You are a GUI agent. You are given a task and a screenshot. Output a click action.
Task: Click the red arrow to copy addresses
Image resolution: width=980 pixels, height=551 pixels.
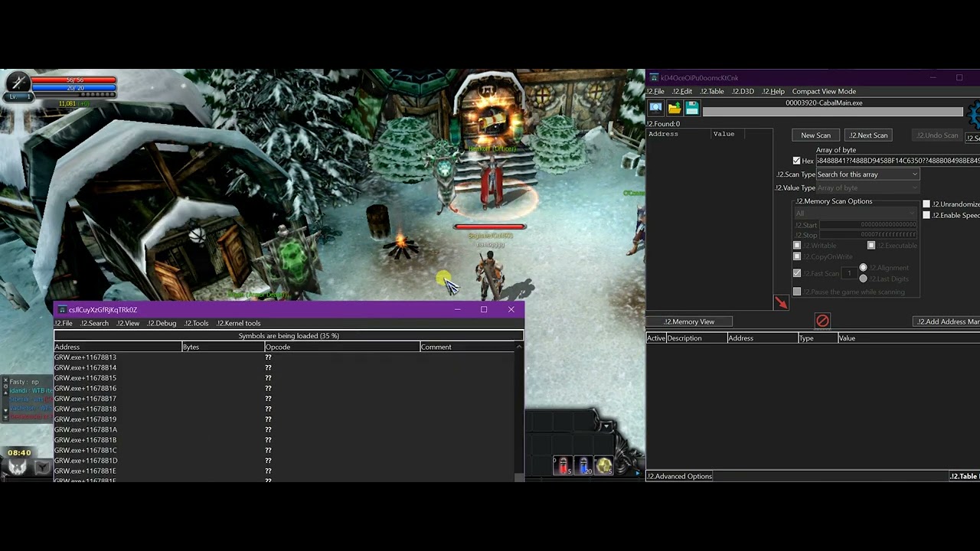tap(780, 303)
